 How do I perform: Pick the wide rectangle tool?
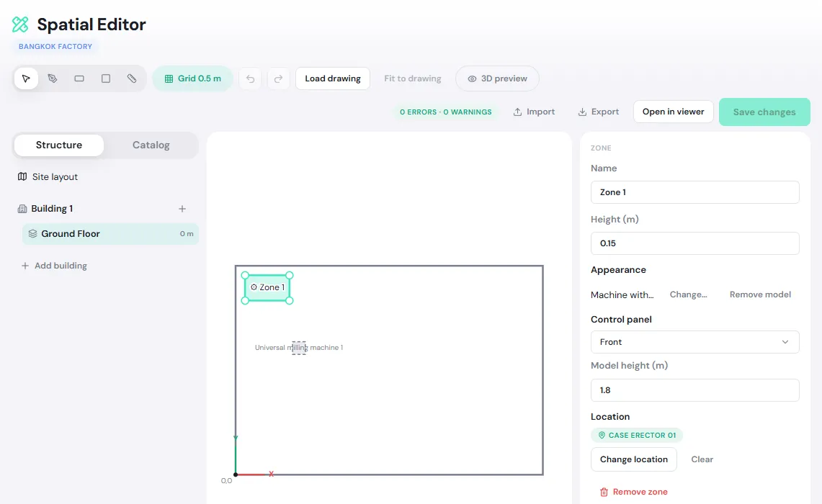click(x=79, y=78)
